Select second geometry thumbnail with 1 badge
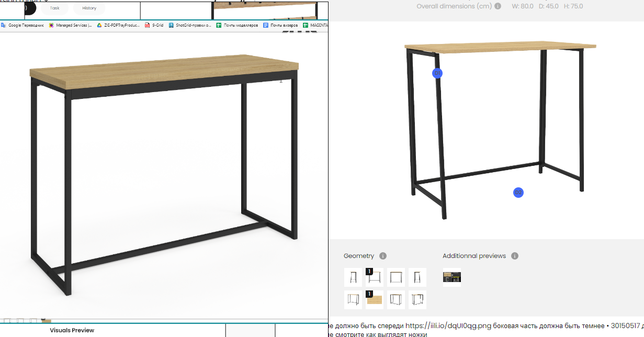The image size is (644, 337). click(x=375, y=277)
